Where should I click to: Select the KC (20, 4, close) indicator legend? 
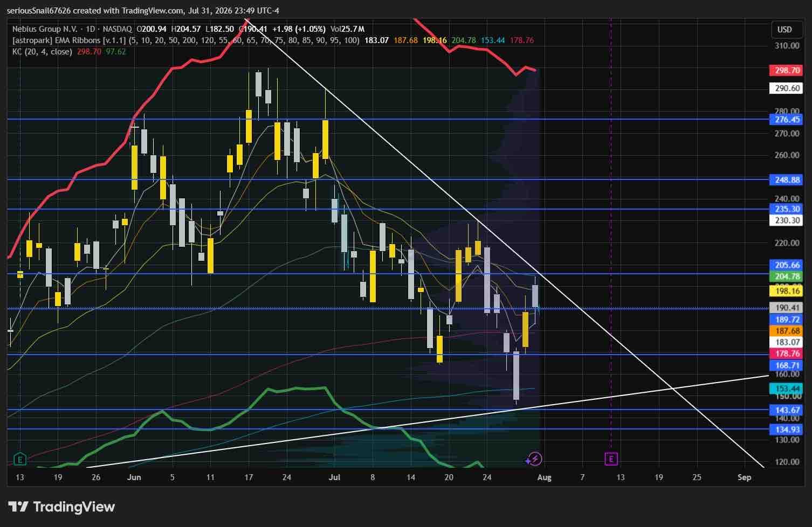pyautogui.click(x=42, y=52)
